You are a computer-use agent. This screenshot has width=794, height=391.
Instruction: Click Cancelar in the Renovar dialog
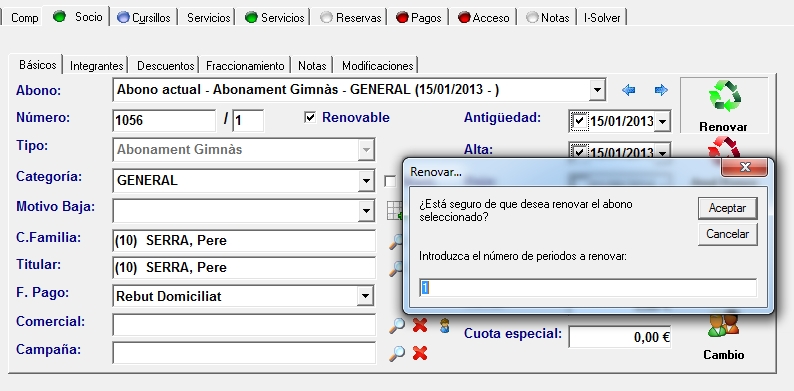[727, 234]
